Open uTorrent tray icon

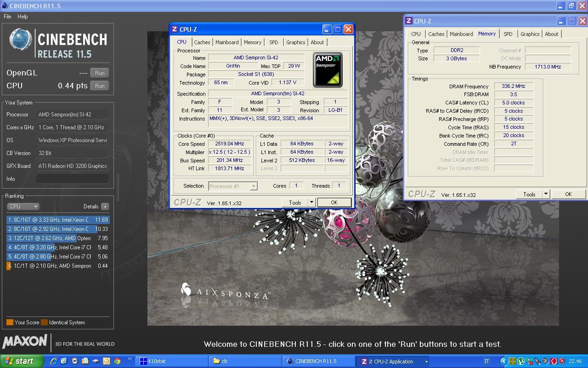tap(521, 361)
